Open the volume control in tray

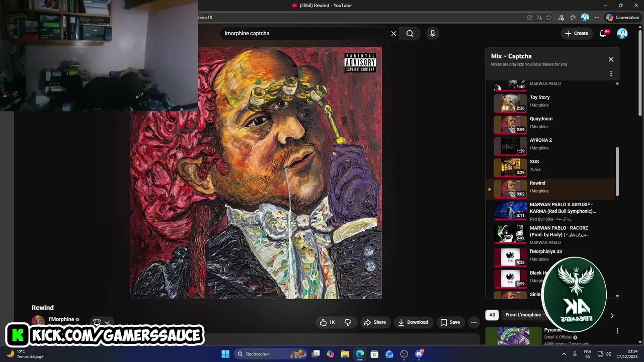click(x=608, y=354)
